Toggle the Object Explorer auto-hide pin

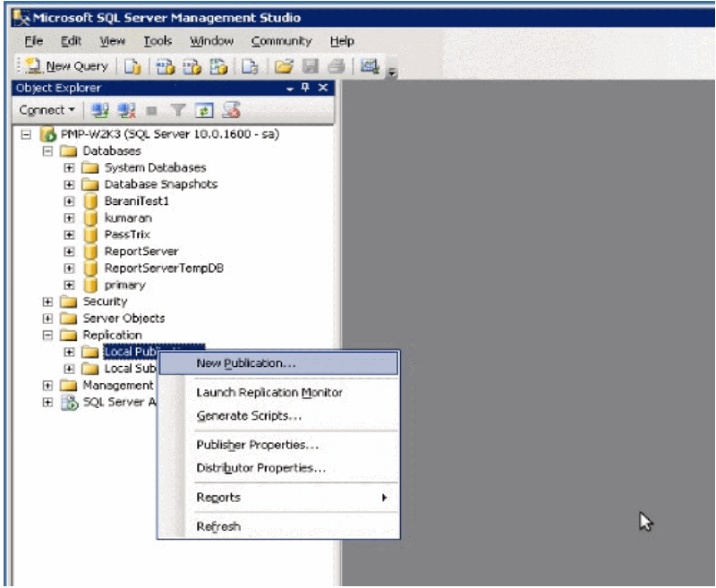pyautogui.click(x=305, y=87)
